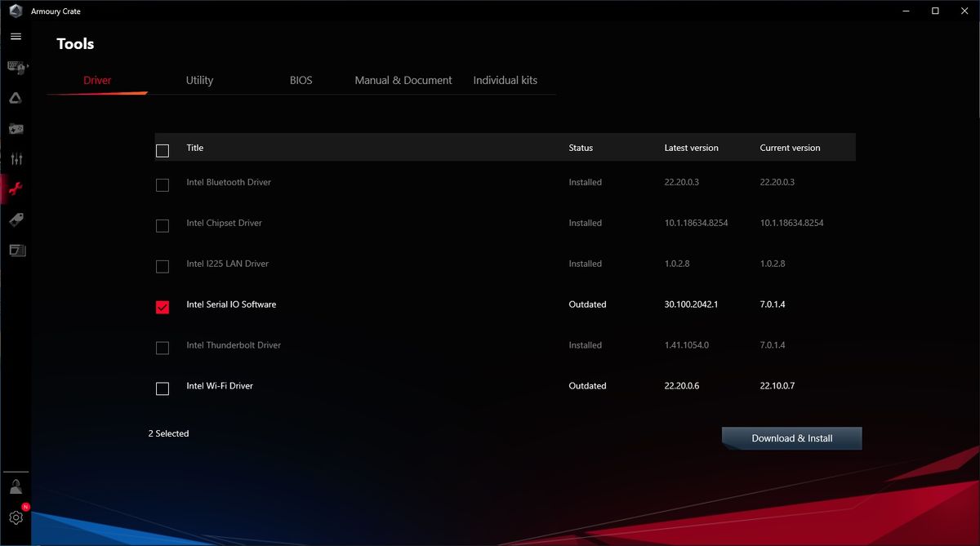Minimize the Armoury Crate window
Screen dimensions: 980x546
click(x=906, y=11)
